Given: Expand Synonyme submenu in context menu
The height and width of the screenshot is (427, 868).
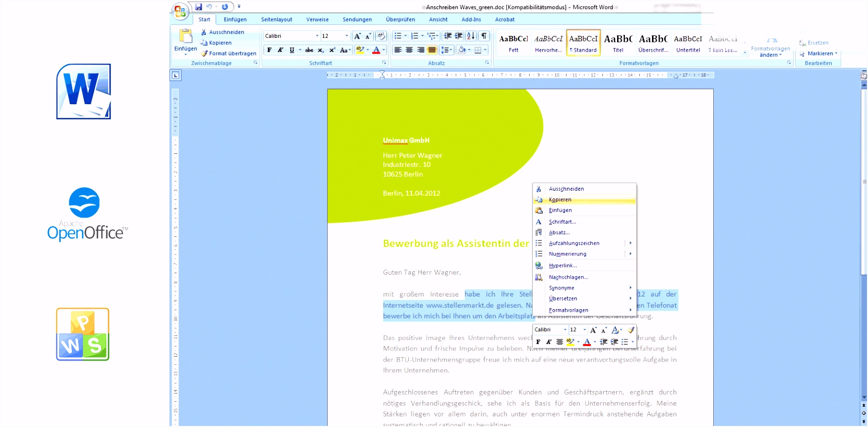Looking at the screenshot, I should 584,287.
